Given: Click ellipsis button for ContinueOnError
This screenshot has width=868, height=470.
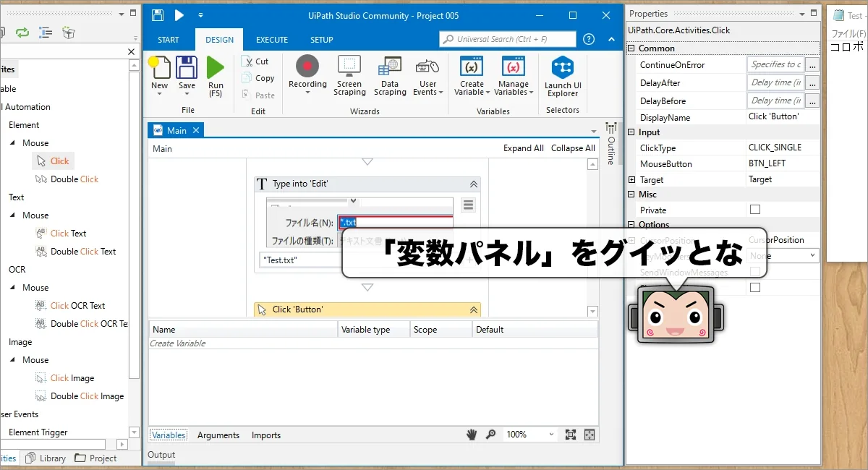Looking at the screenshot, I should 812,64.
